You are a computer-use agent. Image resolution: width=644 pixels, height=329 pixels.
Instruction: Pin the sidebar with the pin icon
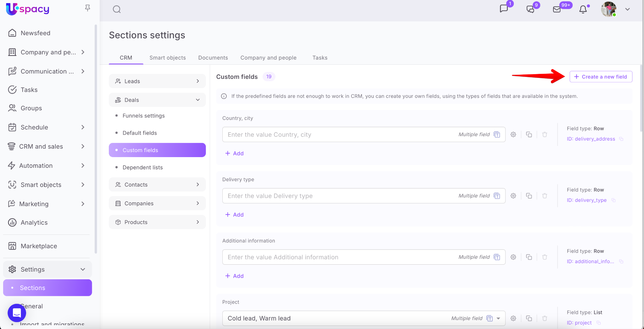pyautogui.click(x=87, y=8)
